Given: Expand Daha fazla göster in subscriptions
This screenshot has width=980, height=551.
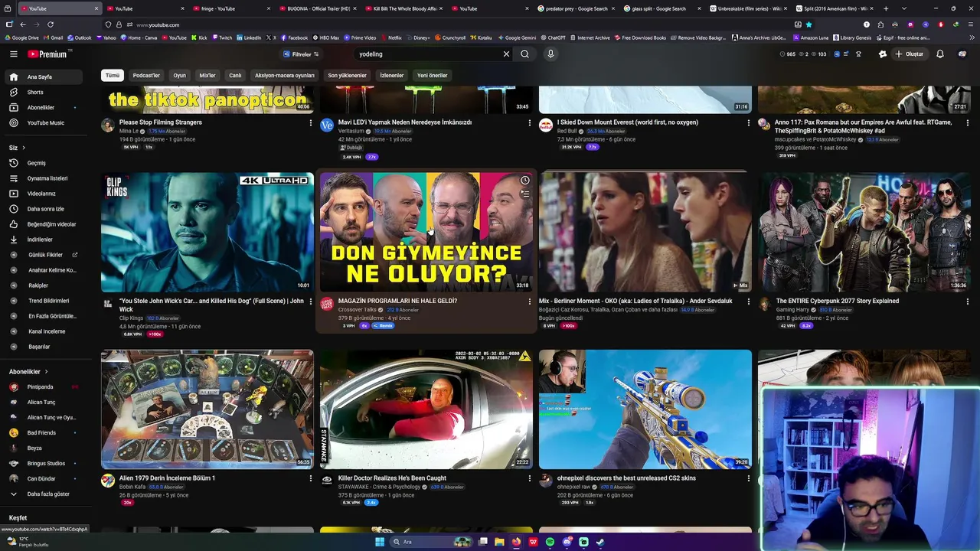Looking at the screenshot, I should [x=44, y=494].
